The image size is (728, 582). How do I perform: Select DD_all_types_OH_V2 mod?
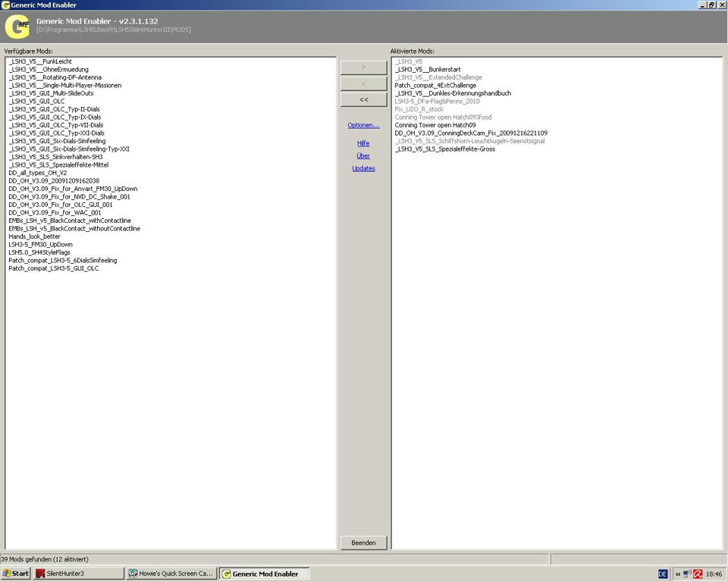38,173
